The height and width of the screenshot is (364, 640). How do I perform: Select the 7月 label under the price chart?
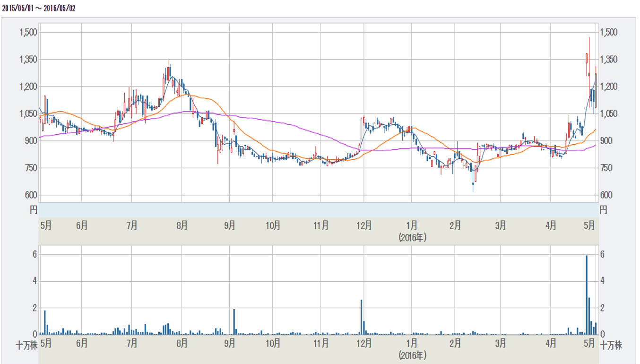pos(132,226)
